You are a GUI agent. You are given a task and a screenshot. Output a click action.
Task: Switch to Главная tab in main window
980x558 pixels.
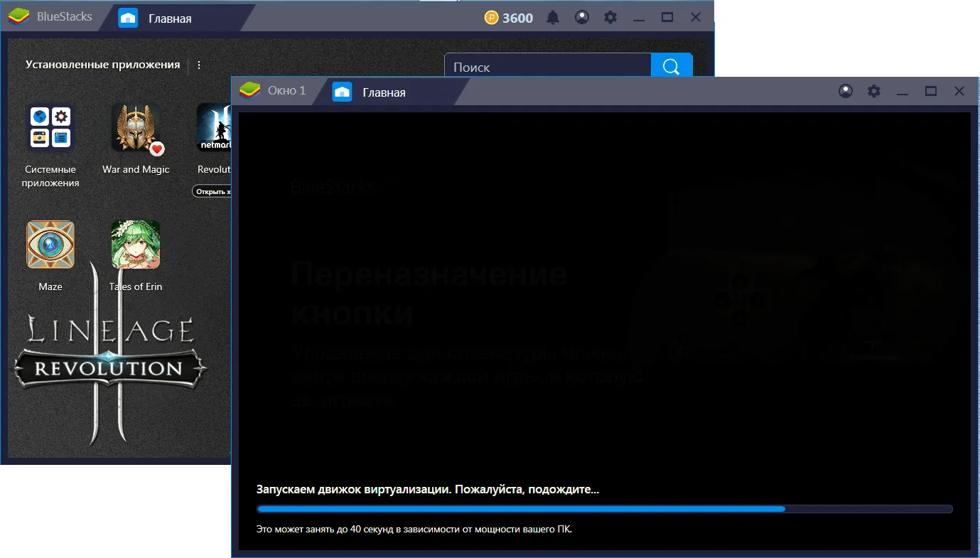tap(169, 18)
